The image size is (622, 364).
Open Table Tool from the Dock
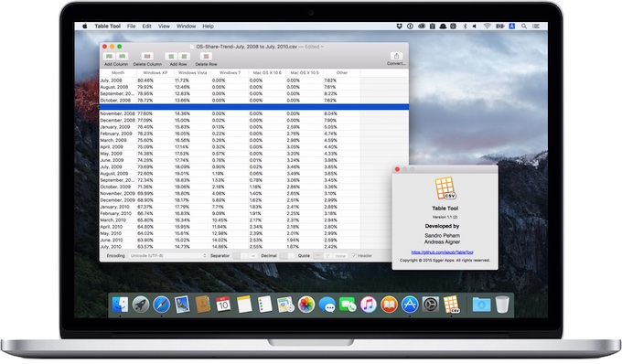[452, 305]
